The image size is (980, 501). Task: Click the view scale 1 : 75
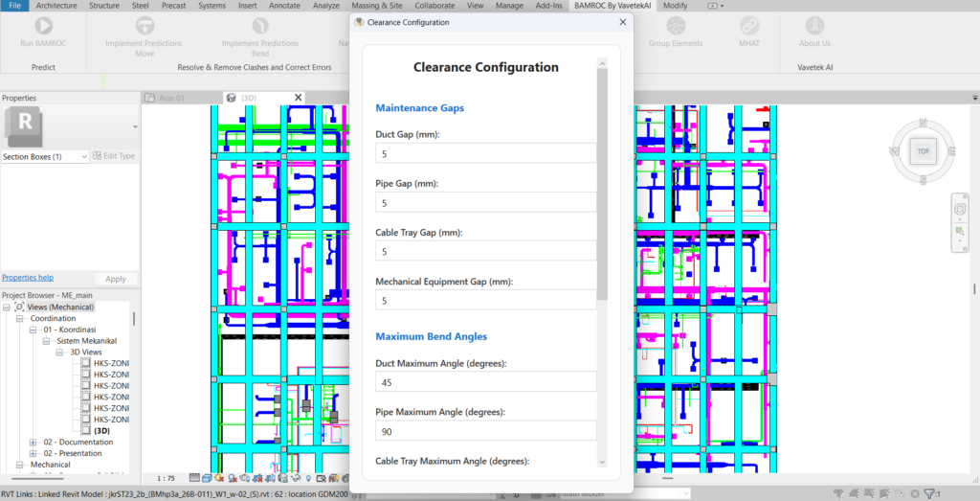pos(166,478)
